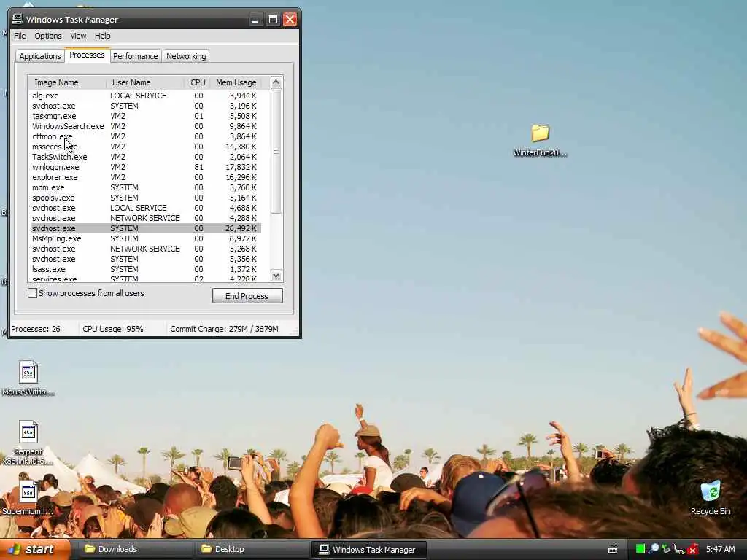
Task: Select the WindowsSearch.exe process row
Action: [x=145, y=126]
